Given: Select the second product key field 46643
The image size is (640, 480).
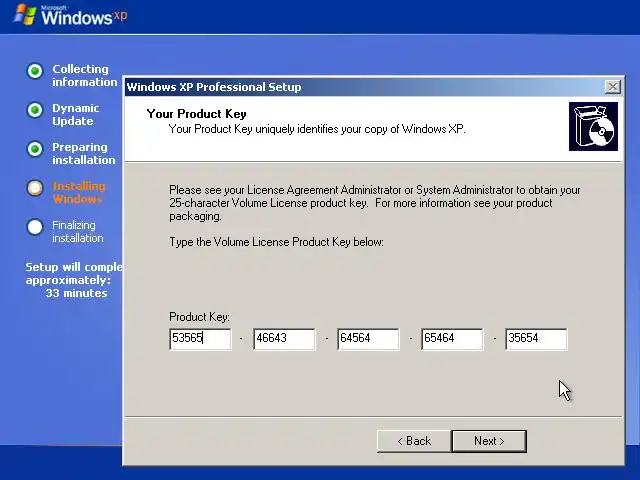Looking at the screenshot, I should point(284,339).
